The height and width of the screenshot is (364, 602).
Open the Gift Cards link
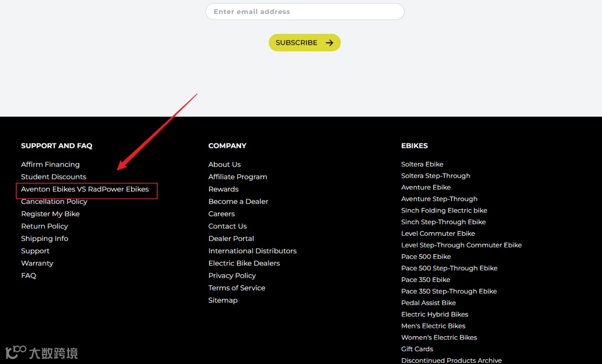[x=417, y=348]
